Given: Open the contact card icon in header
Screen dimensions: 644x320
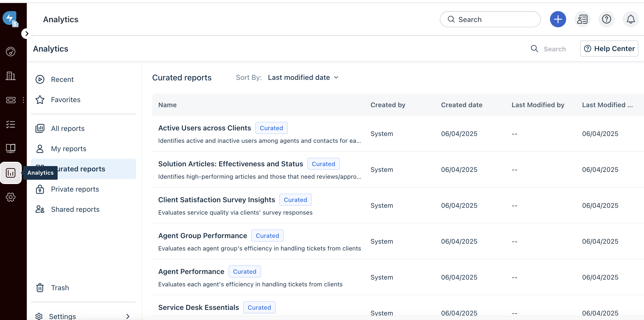Looking at the screenshot, I should click(582, 19).
